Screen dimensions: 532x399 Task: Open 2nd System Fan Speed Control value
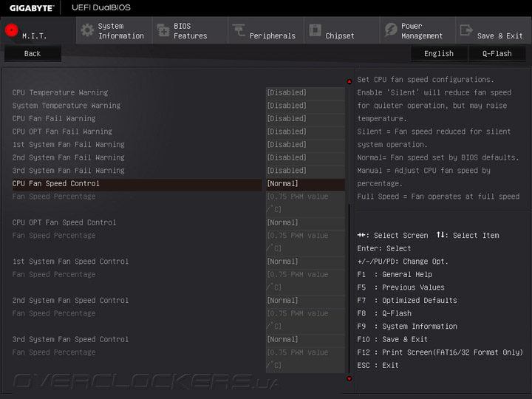(305, 301)
